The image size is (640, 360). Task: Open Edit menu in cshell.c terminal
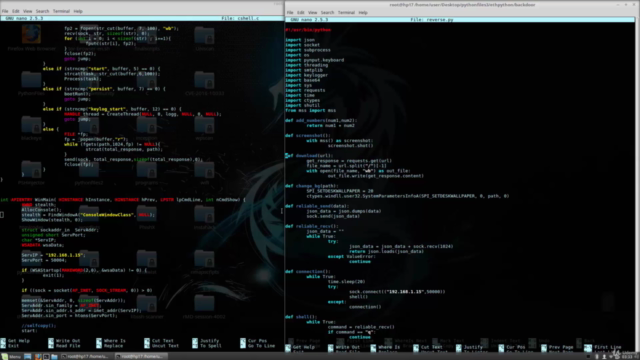[x=16, y=11]
